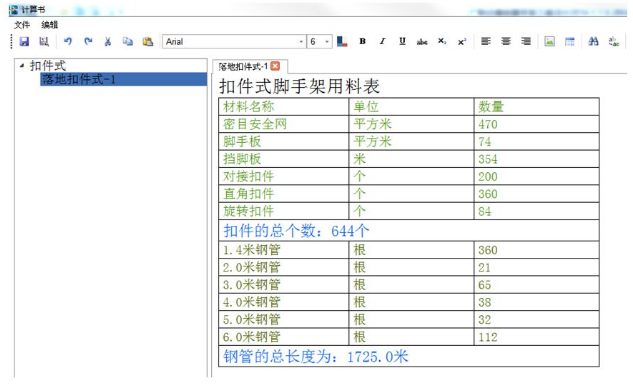Screen dimensions: 633x391
Task: Click the 扣件的总个数：644个 row
Action: pos(409,231)
